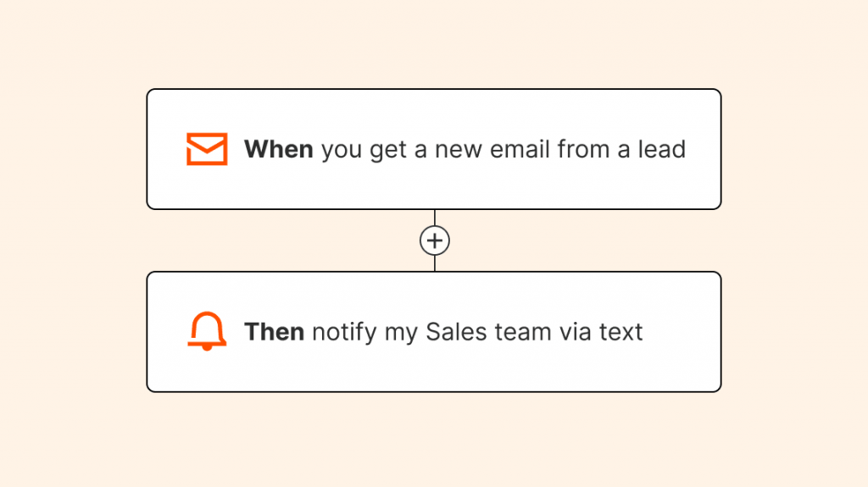Image resolution: width=868 pixels, height=487 pixels.
Task: Add a step with the plus button
Action: click(x=435, y=241)
